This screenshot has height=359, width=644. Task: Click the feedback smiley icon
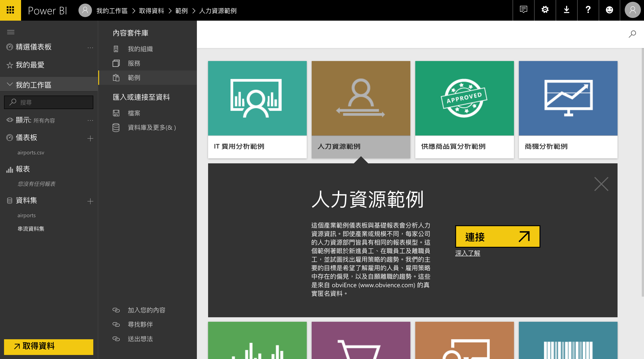click(609, 10)
